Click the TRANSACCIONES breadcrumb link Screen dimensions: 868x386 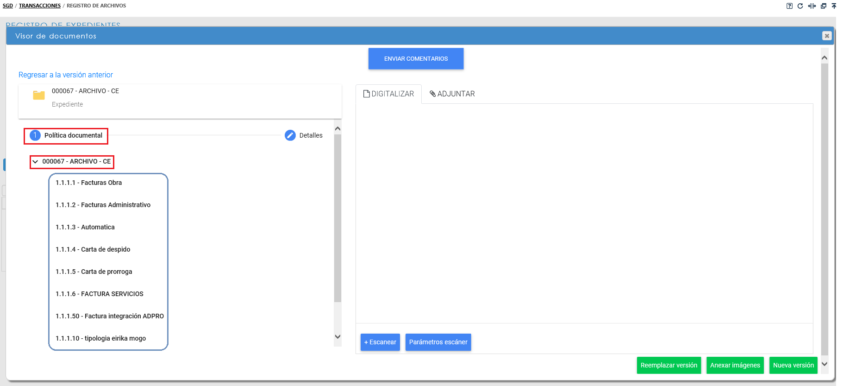[40, 6]
